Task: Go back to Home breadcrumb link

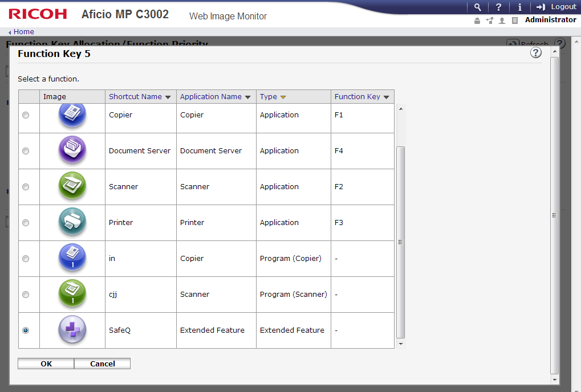Action: tap(23, 32)
